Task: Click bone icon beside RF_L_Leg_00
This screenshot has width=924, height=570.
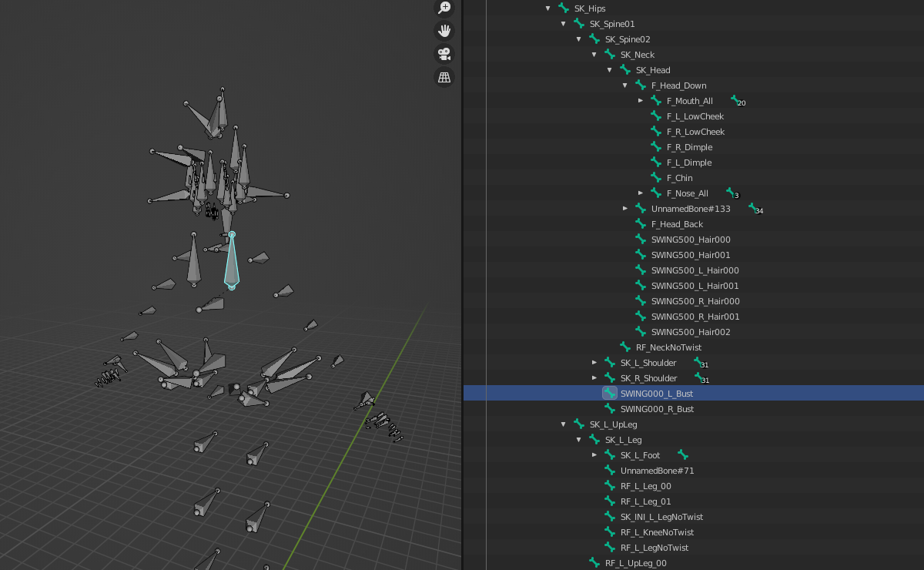Action: pyautogui.click(x=610, y=485)
